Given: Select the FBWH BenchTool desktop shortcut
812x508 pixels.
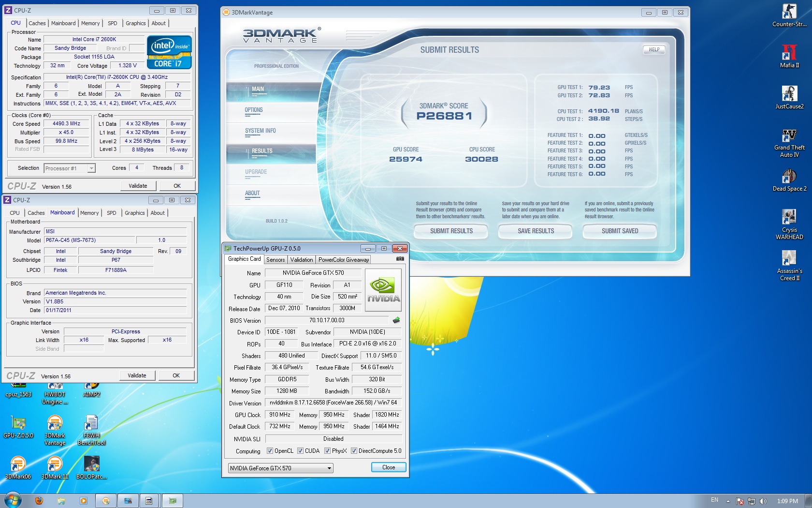Looking at the screenshot, I should 91,430.
